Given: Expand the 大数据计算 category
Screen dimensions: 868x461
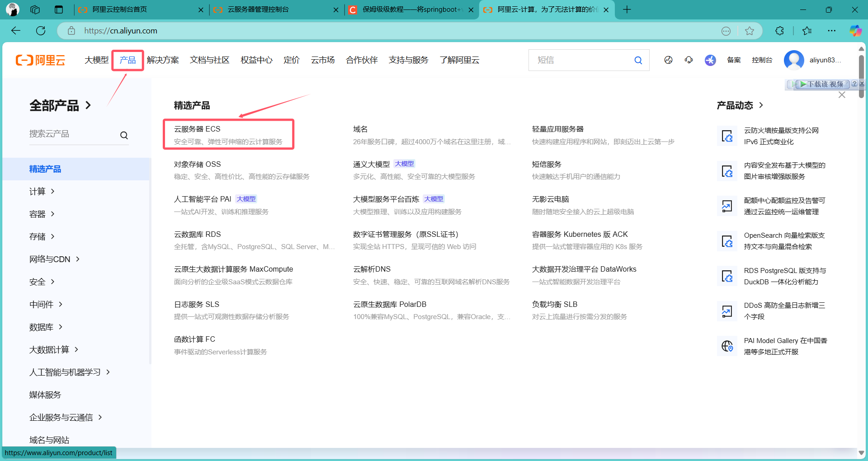Looking at the screenshot, I should 54,349.
